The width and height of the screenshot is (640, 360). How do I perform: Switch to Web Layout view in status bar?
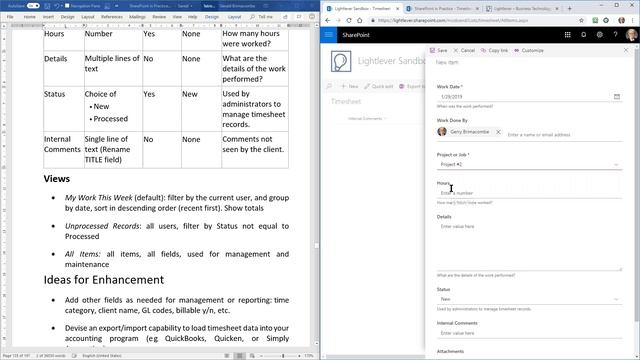coord(252,356)
